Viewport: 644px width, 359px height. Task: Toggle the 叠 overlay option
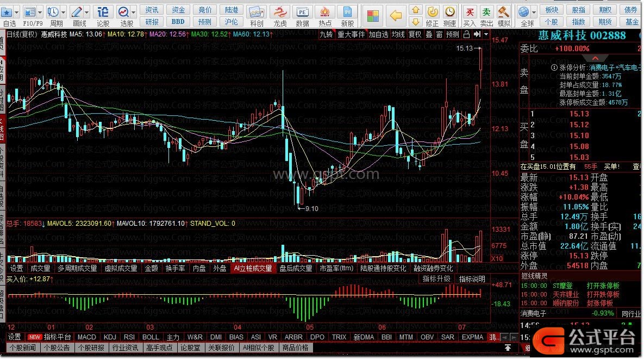[429, 35]
